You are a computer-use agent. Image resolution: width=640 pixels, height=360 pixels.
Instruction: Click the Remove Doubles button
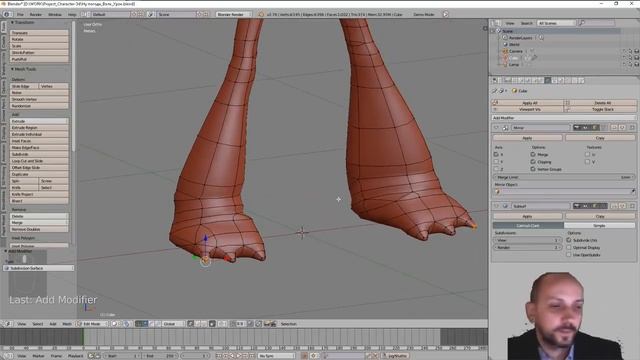tap(39, 229)
